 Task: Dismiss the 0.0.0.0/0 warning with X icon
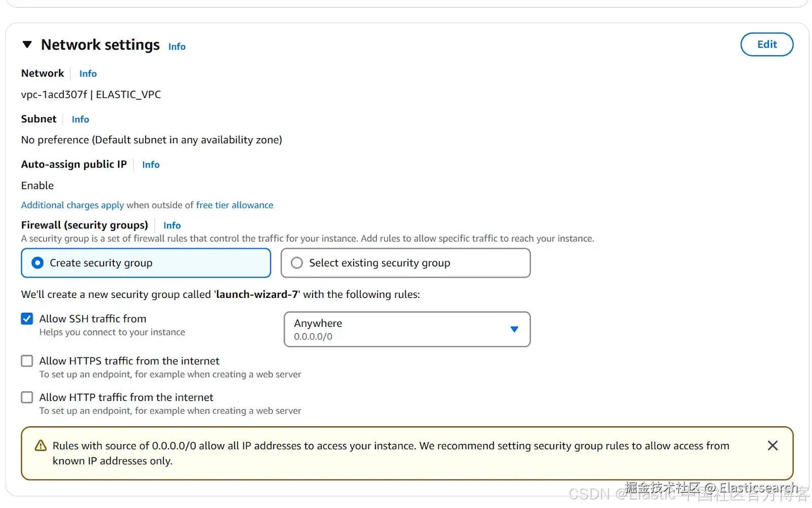(772, 446)
